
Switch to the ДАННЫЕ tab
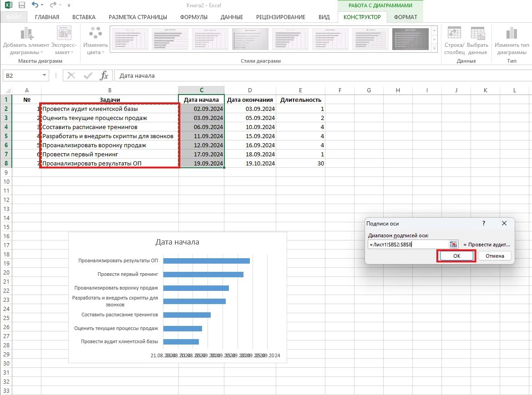point(232,17)
